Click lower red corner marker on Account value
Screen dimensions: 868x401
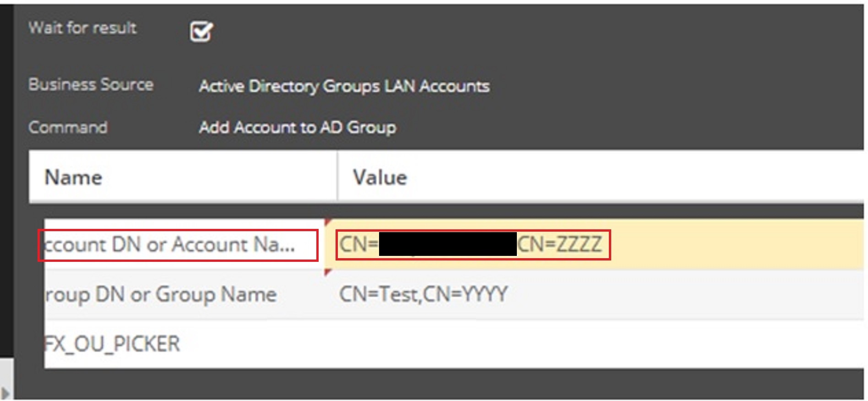point(327,273)
